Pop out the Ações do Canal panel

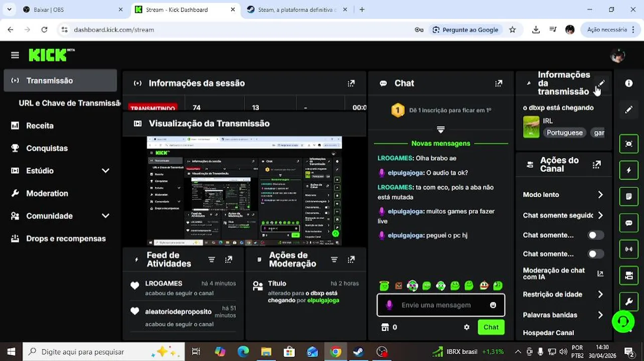pos(597,164)
